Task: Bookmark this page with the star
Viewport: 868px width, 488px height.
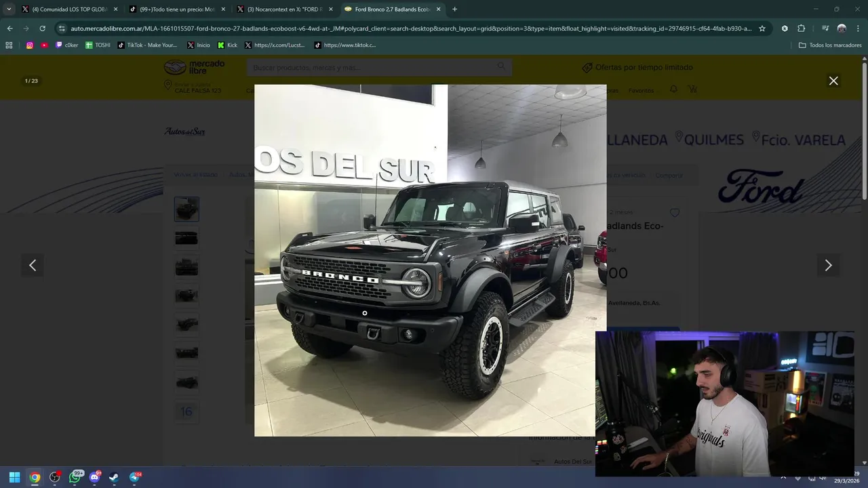Action: click(x=762, y=28)
